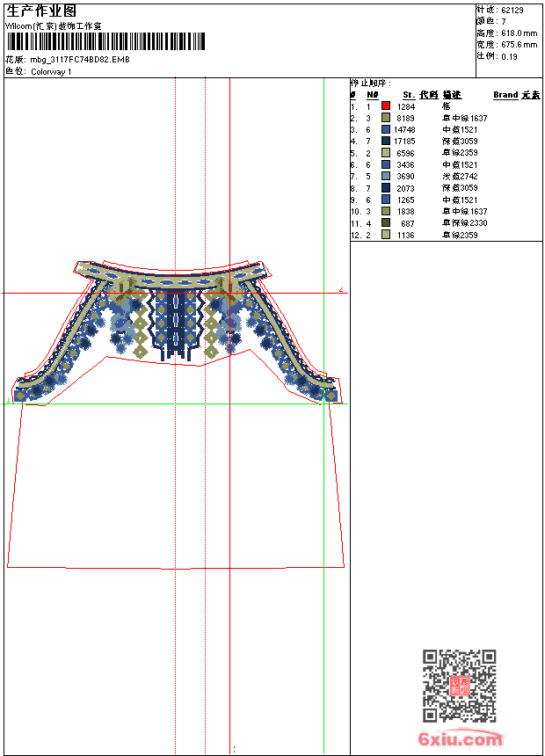Click the stitch count value 62129

coord(512,10)
